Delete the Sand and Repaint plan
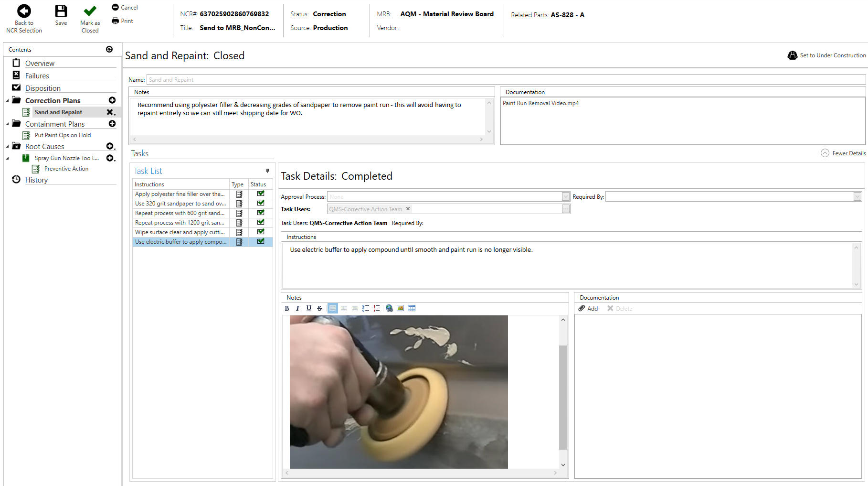868x486 pixels. (110, 112)
